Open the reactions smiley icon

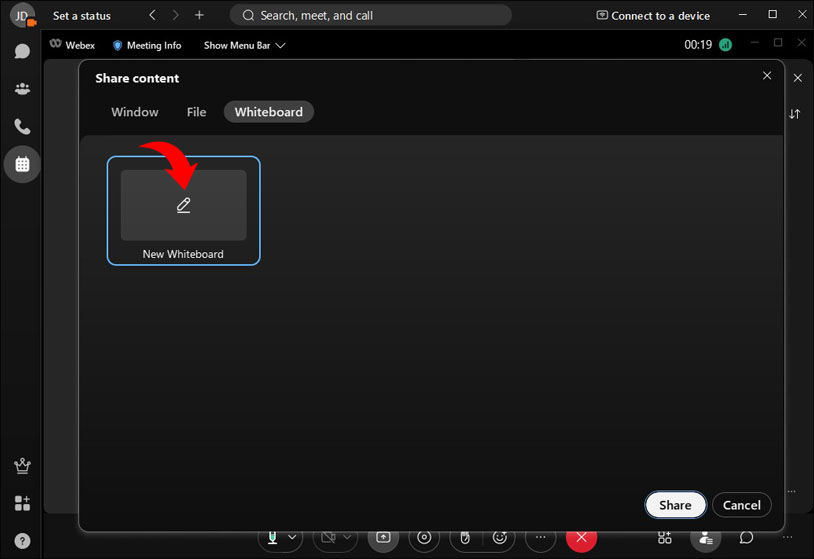499,538
